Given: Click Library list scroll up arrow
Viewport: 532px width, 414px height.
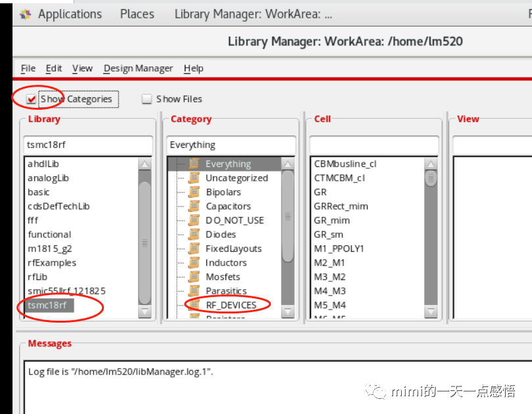Looking at the screenshot, I should point(145,164).
